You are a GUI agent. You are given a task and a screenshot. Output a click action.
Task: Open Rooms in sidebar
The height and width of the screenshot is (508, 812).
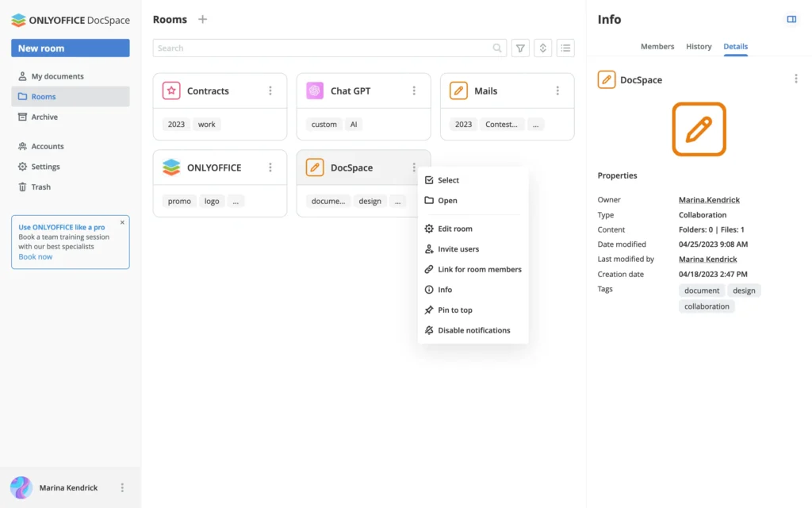tap(71, 96)
